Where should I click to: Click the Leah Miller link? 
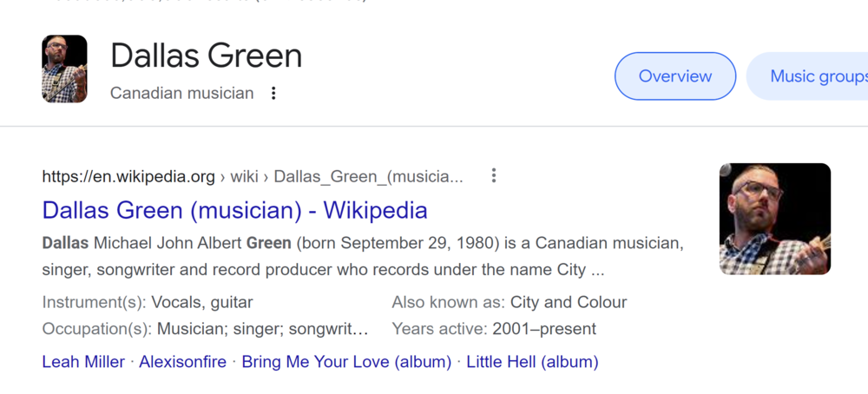83,362
